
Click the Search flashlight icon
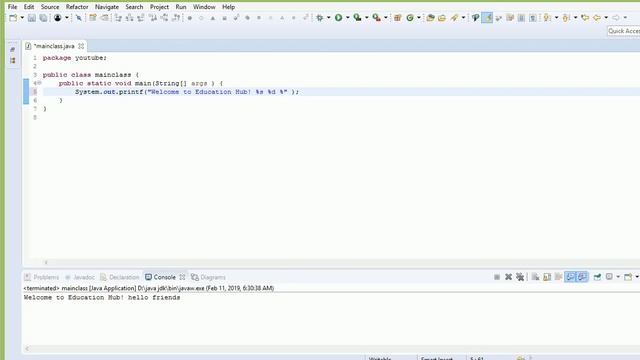point(454,18)
